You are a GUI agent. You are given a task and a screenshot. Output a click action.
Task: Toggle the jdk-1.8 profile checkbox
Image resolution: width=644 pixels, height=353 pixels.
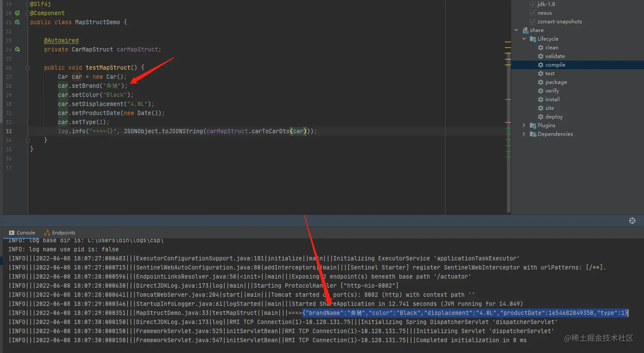click(533, 4)
